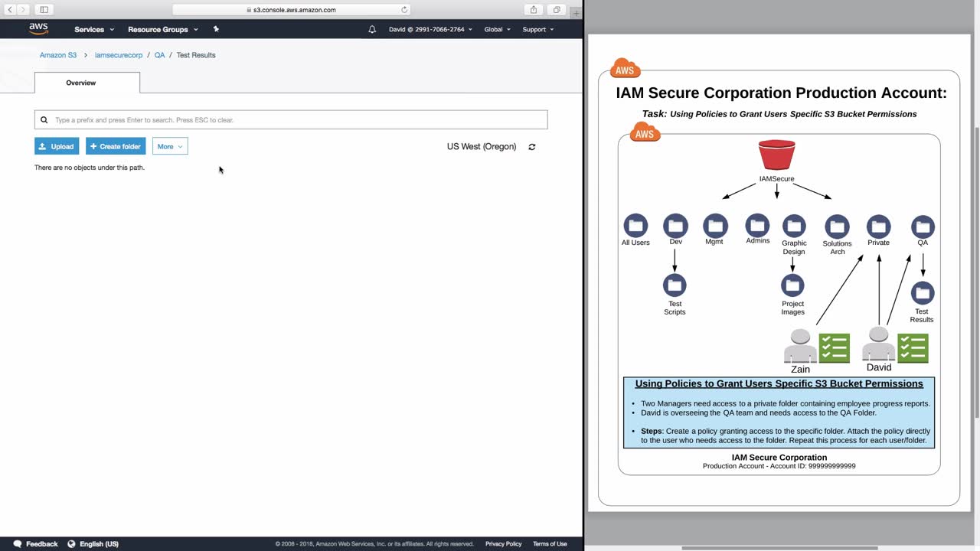Viewport: 980px width, 551px height.
Task: Expand the Support menu
Action: coord(538,29)
